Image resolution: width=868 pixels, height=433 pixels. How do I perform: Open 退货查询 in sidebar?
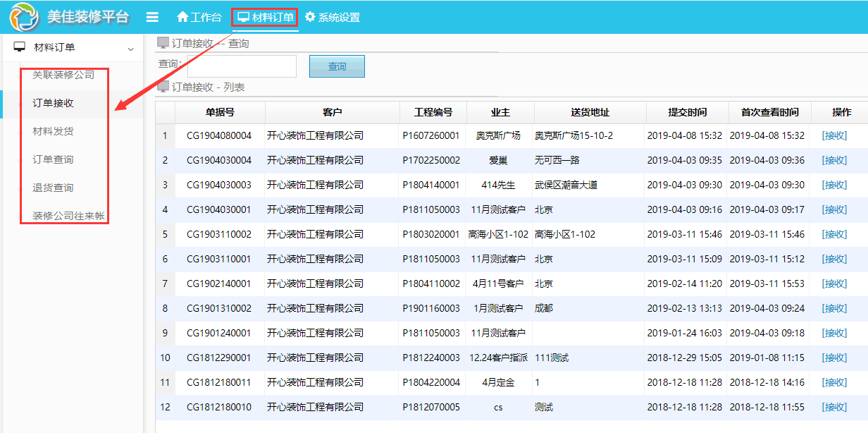pos(53,188)
